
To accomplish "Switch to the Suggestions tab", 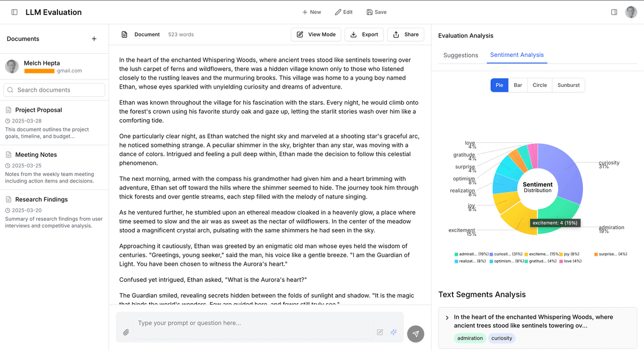I will [460, 55].
